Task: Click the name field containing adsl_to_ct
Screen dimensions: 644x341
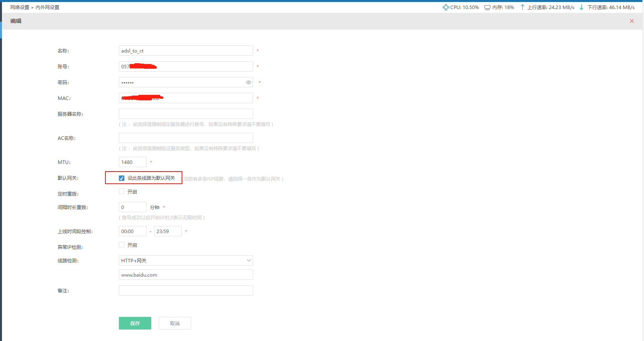Action: [x=186, y=51]
